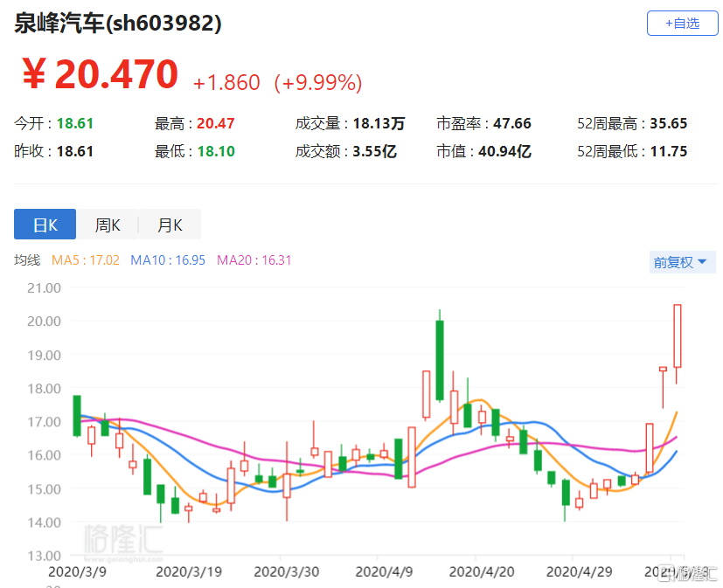This screenshot has height=588, width=723.
Task: Click the MA10 : 16.95 indicator label
Action: click(x=168, y=260)
